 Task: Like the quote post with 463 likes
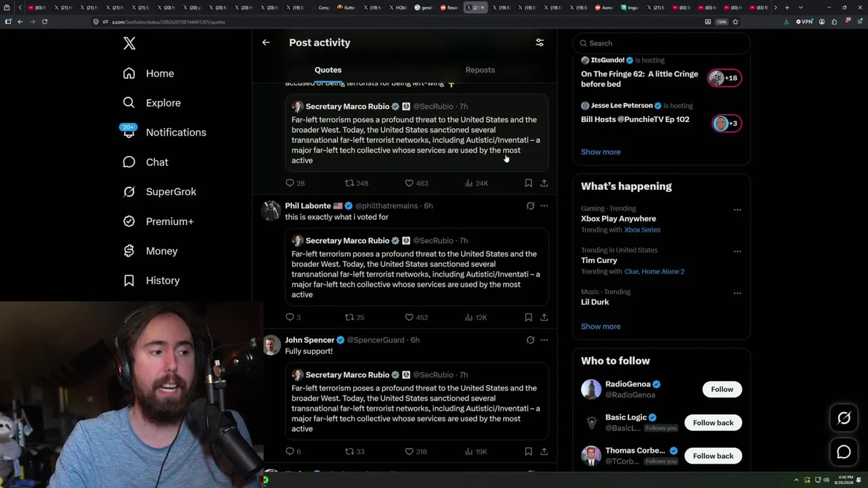click(416, 183)
